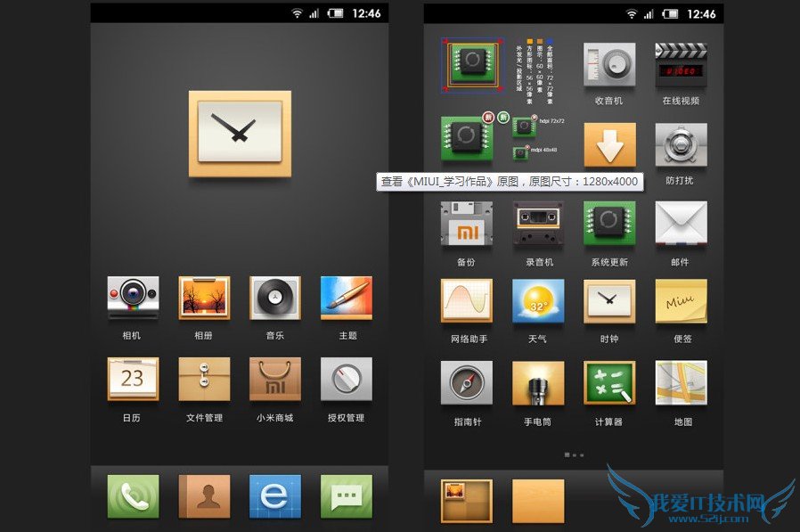Select the chip icon labeled hdpi 72x72
800x532 pixels.
524,126
